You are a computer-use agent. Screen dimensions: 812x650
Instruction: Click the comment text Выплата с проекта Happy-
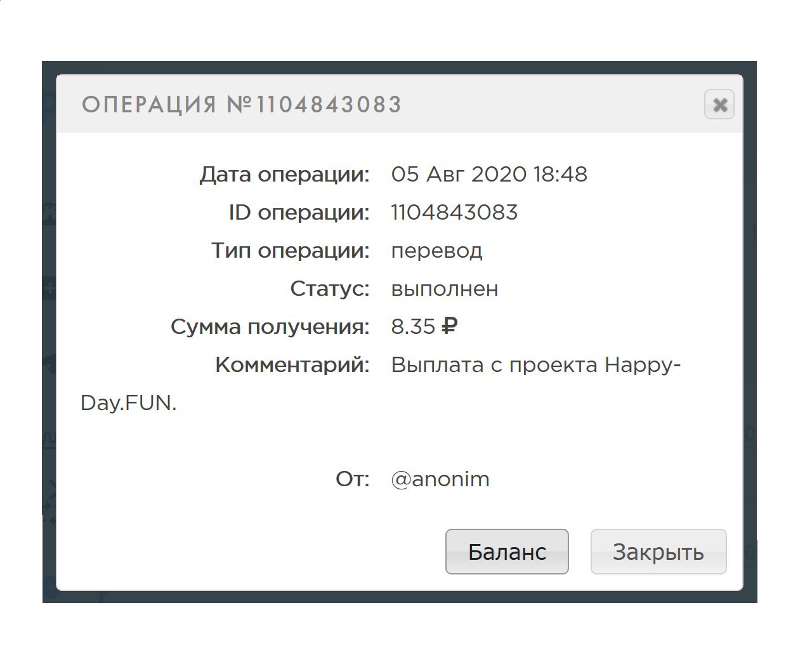[x=536, y=366]
